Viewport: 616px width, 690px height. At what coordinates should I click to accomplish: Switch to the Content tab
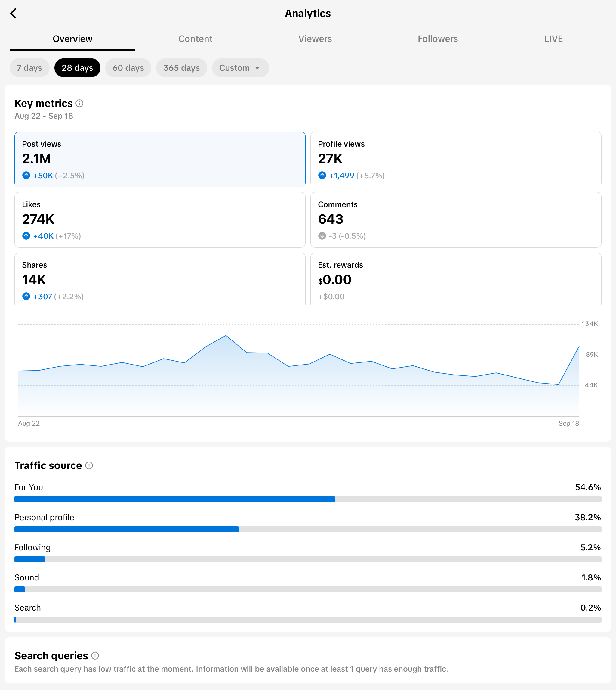tap(195, 39)
